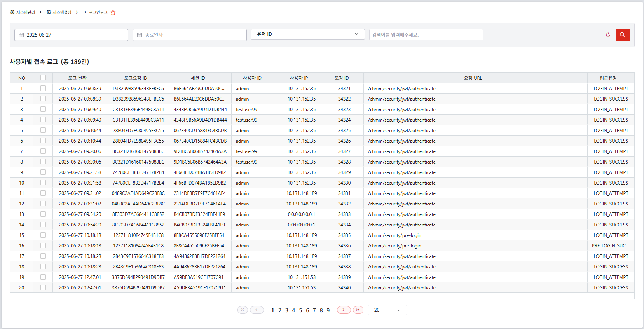Go to page 4

293,310
